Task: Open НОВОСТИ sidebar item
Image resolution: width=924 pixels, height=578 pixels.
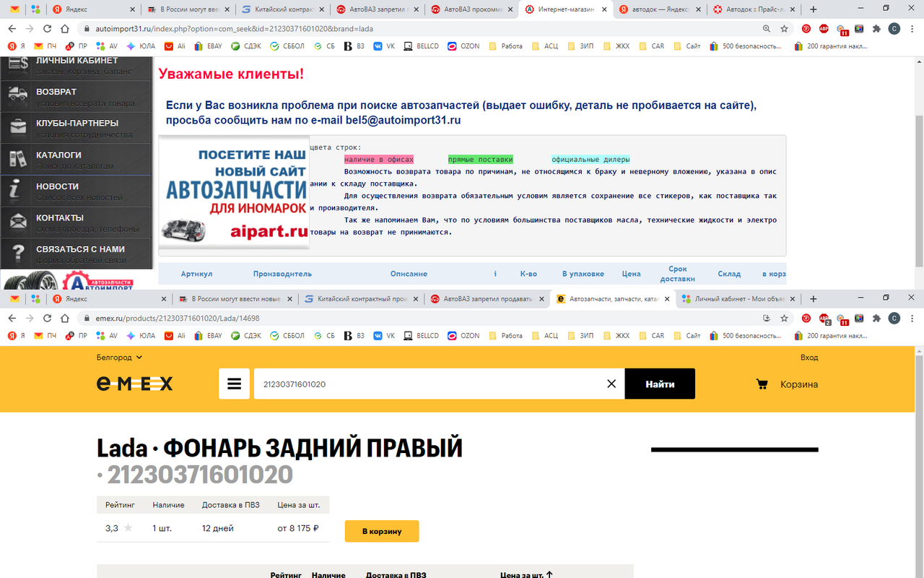Action: click(76, 191)
